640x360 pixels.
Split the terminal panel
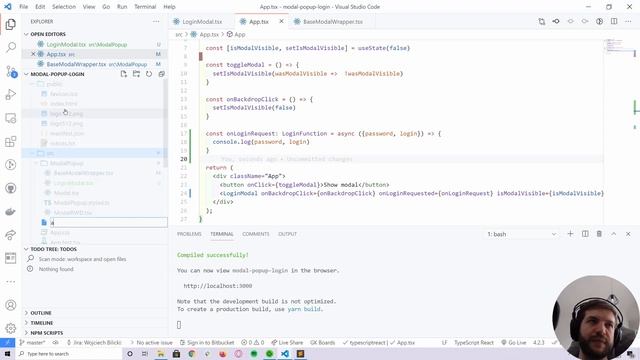coord(585,234)
